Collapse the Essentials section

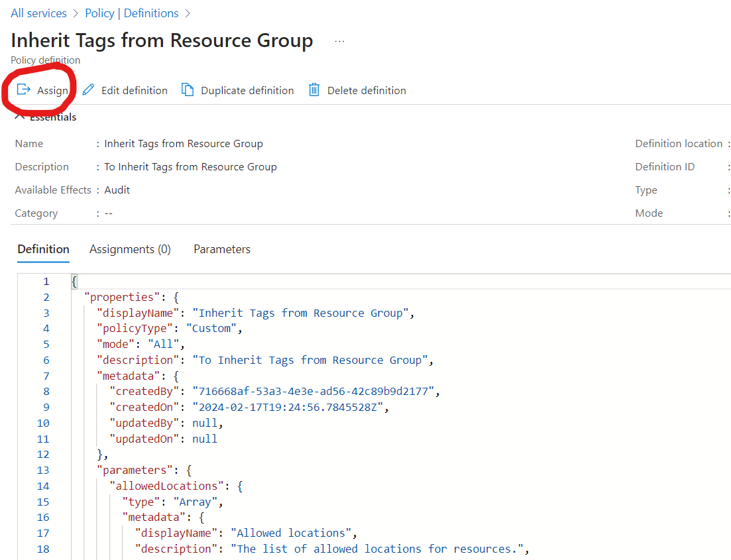tap(20, 117)
